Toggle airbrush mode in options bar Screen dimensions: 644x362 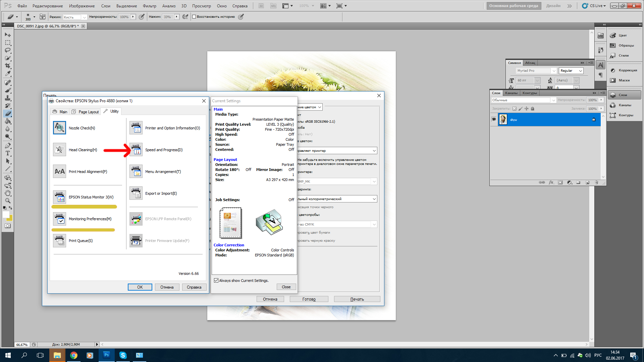tap(185, 17)
